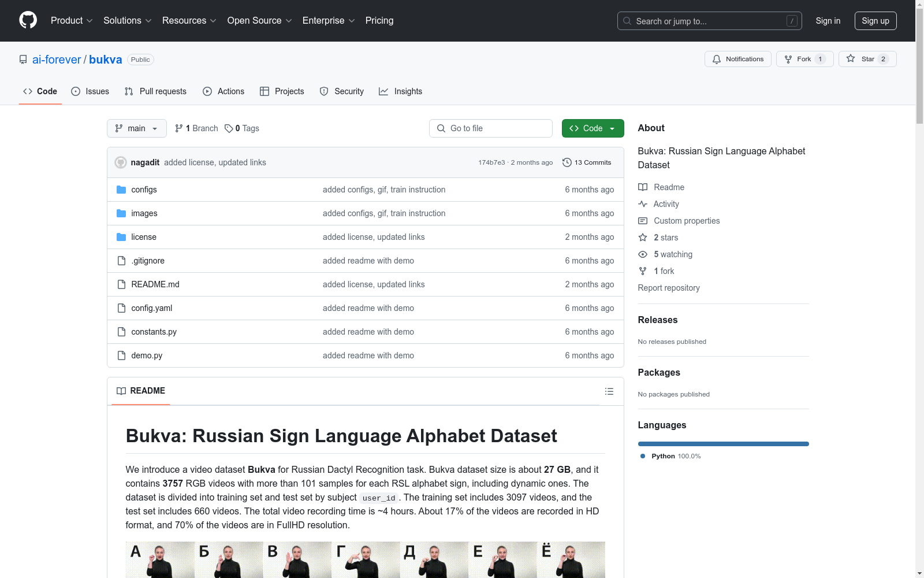This screenshot has height=578, width=924.
Task: Click the configs folder icon
Action: click(x=121, y=190)
